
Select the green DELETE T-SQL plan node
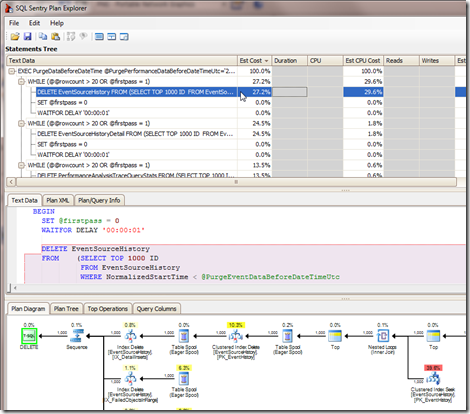coord(29,336)
